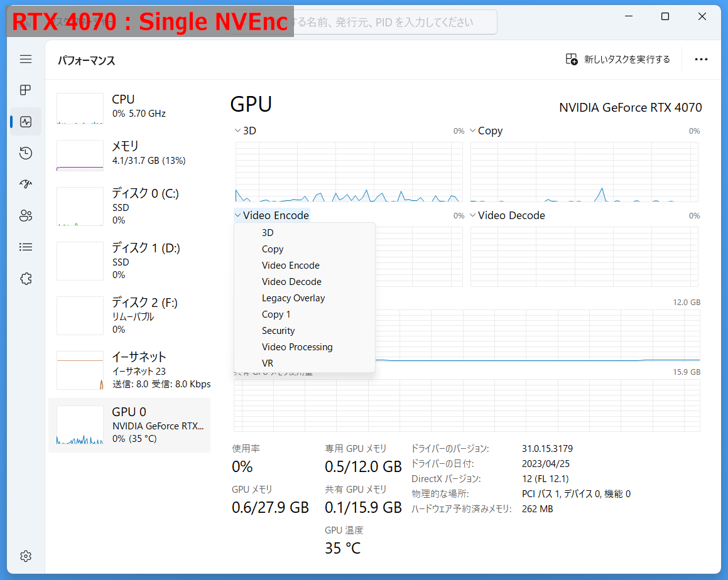This screenshot has width=728, height=580.
Task: Select ディスク 2 (F:) entry
Action: (129, 316)
